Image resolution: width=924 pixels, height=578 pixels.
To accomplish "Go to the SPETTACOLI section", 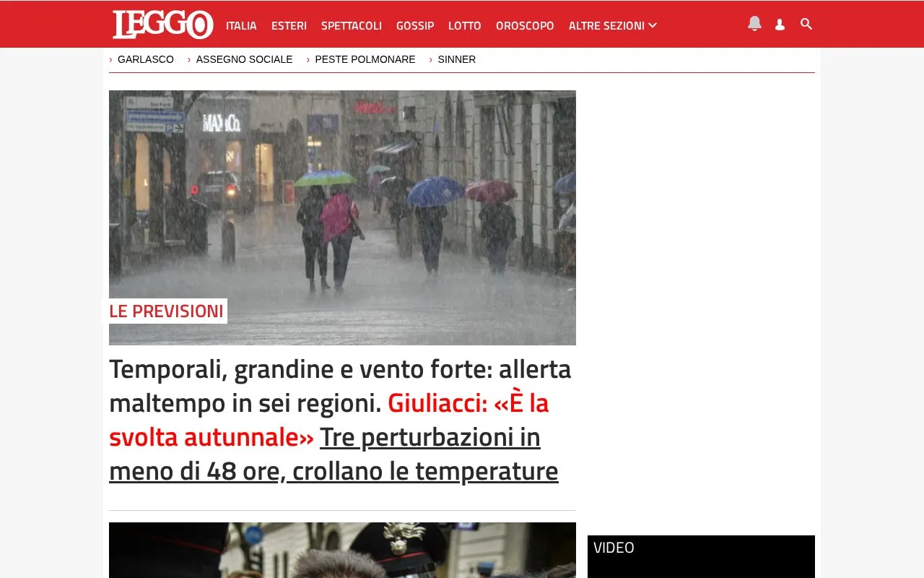I will coord(352,26).
